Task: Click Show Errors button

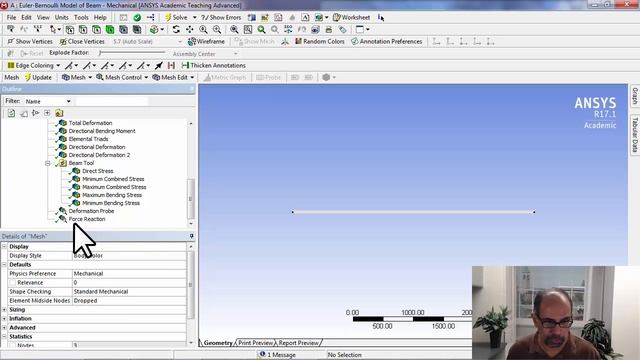Action: 221,18
